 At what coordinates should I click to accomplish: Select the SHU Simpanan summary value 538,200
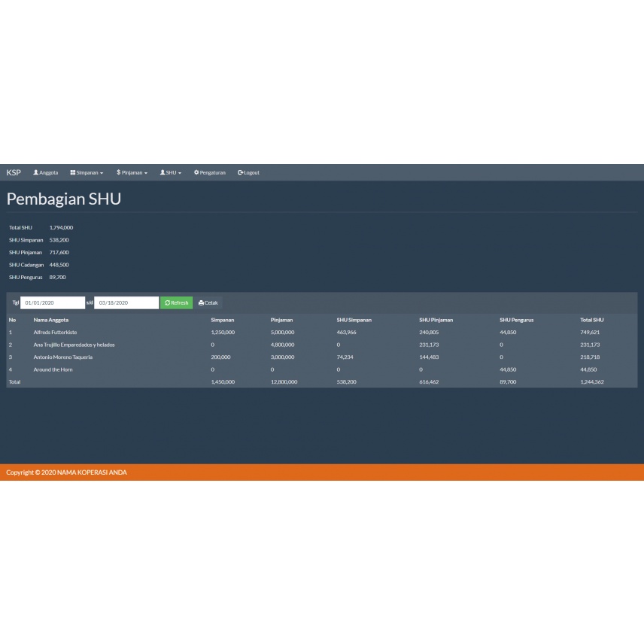coord(59,240)
